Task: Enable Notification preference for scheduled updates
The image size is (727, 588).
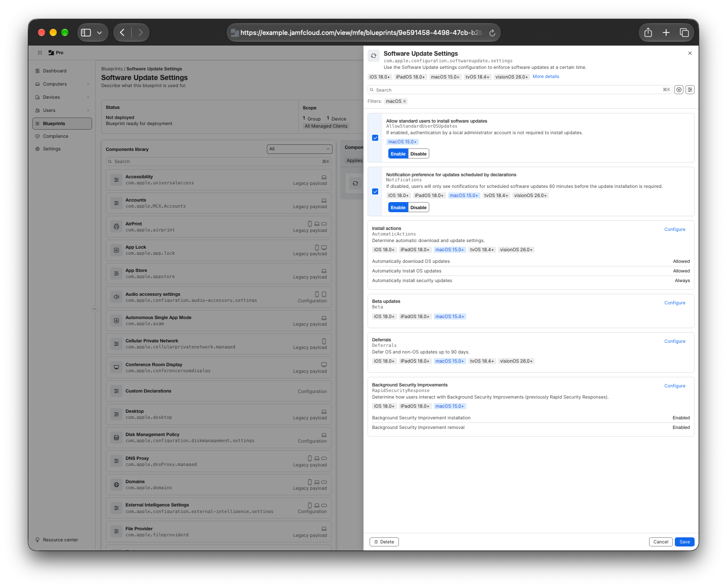Action: [398, 208]
